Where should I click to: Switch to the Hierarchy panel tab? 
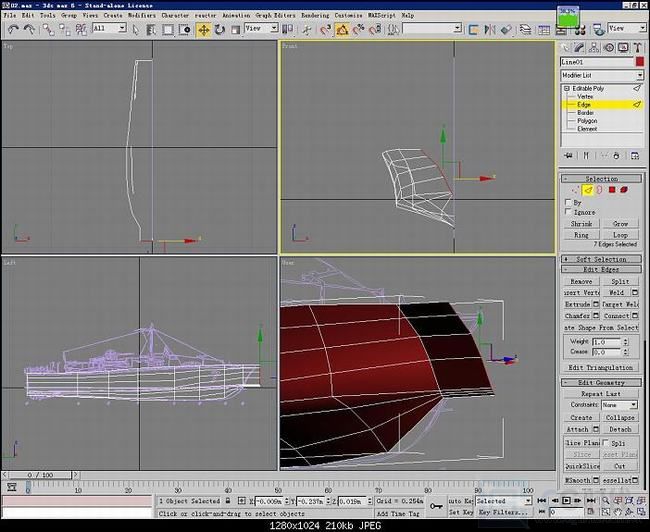pos(594,48)
